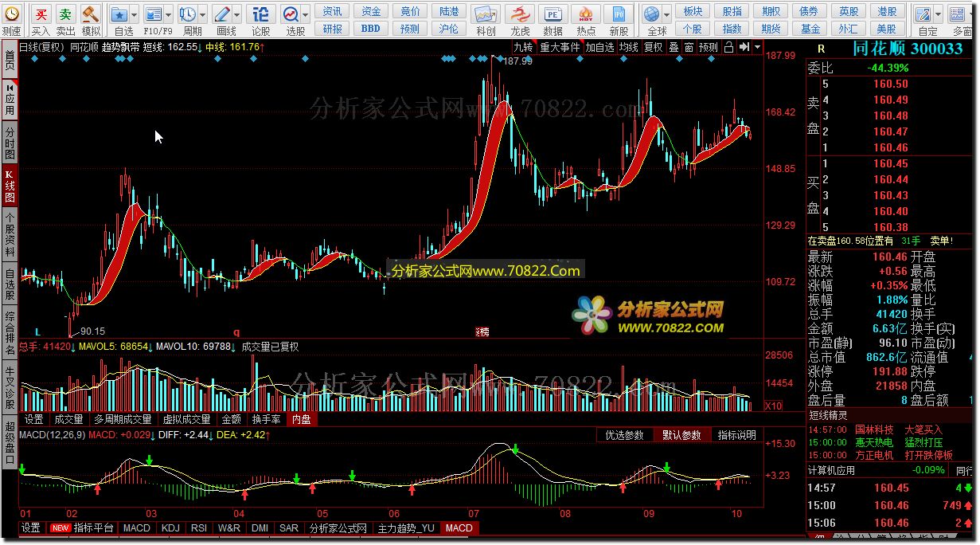This screenshot has width=980, height=545.
Task: Open the 全球 global markets globe icon
Action: 652,14
